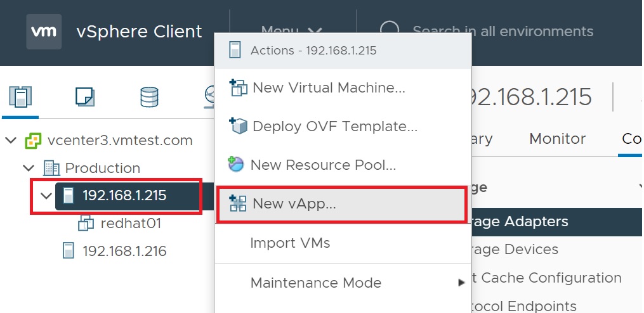Choose Import VMs menu item
Viewport: 644px width, 313px height.
290,243
